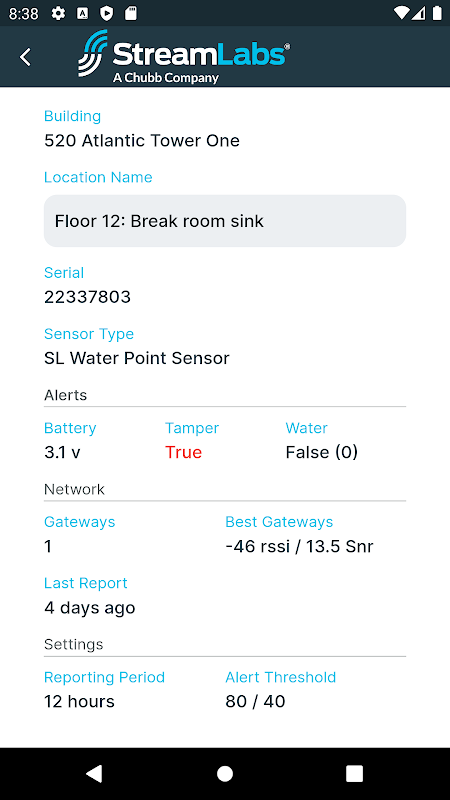Viewport: 450px width, 800px height.
Task: Tap the Wi-Fi signal status icon
Action: tap(402, 13)
